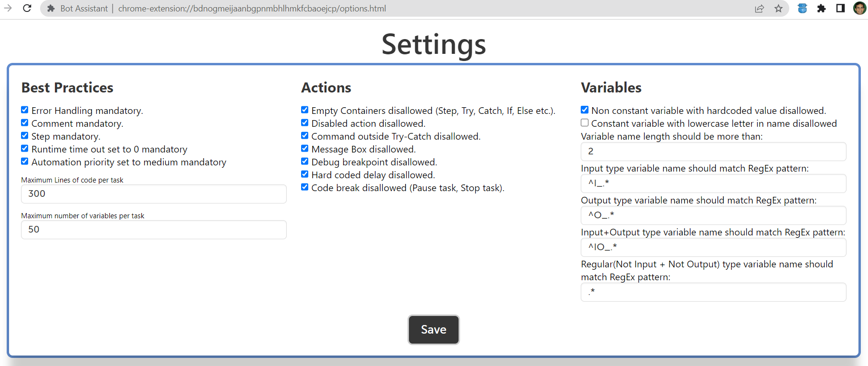This screenshot has height=366, width=868.
Task: Bookmark this page with the star icon
Action: coord(778,9)
